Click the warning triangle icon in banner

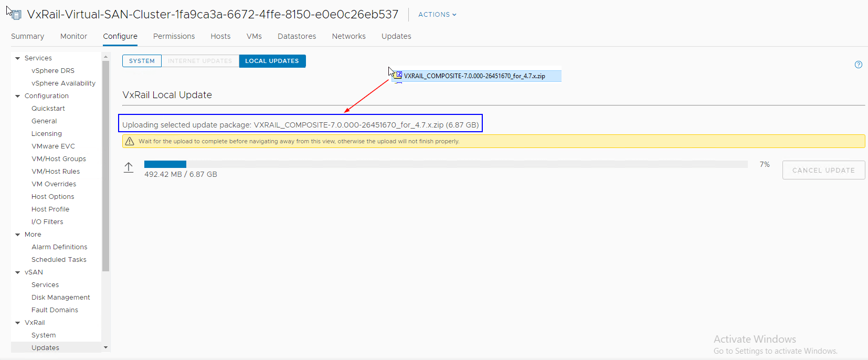130,141
